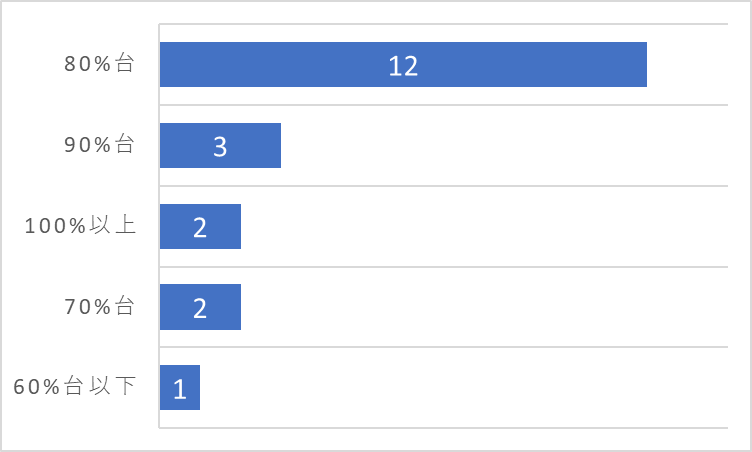The width and height of the screenshot is (752, 452).
Task: Select the 90%台 axis label
Action: [x=99, y=144]
